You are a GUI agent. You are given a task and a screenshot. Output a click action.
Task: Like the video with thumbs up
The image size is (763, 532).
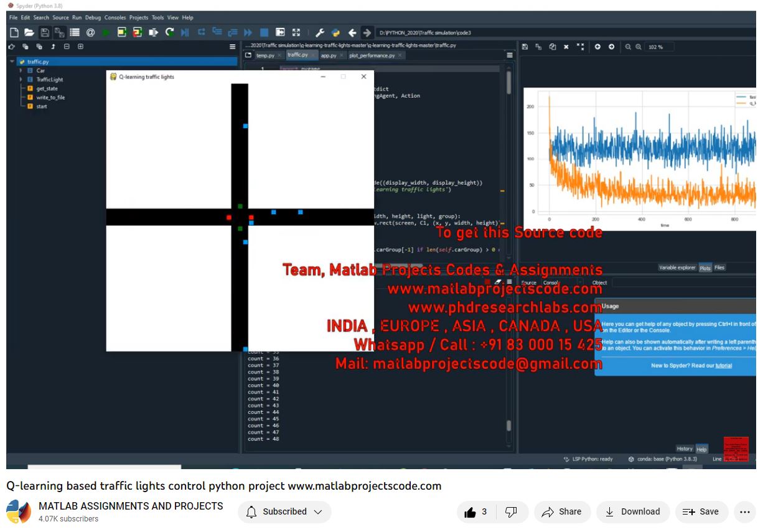[470, 512]
